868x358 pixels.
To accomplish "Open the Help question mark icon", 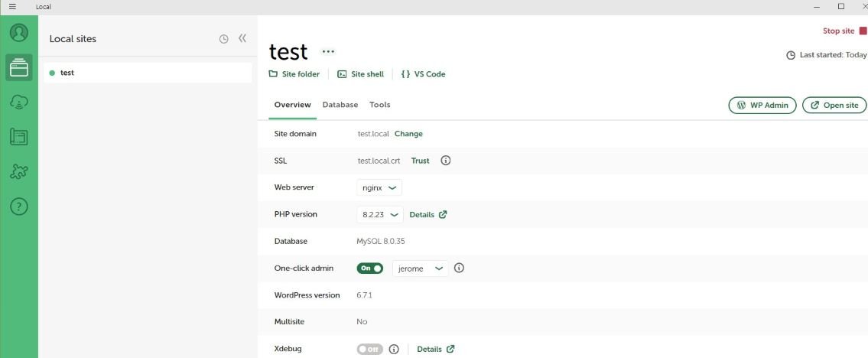I will click(19, 207).
